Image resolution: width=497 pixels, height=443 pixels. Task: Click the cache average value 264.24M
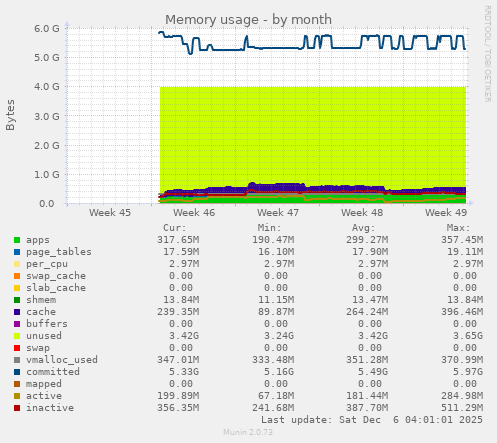[367, 312]
